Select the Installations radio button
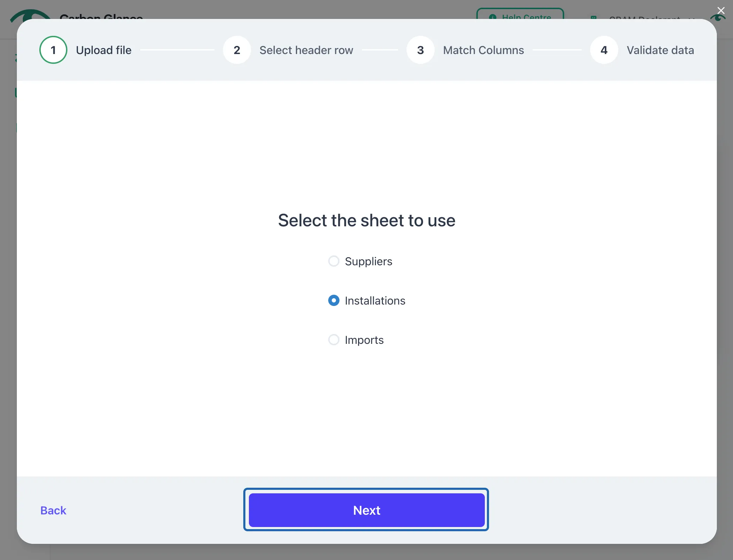Viewport: 733px width, 560px height. click(334, 300)
